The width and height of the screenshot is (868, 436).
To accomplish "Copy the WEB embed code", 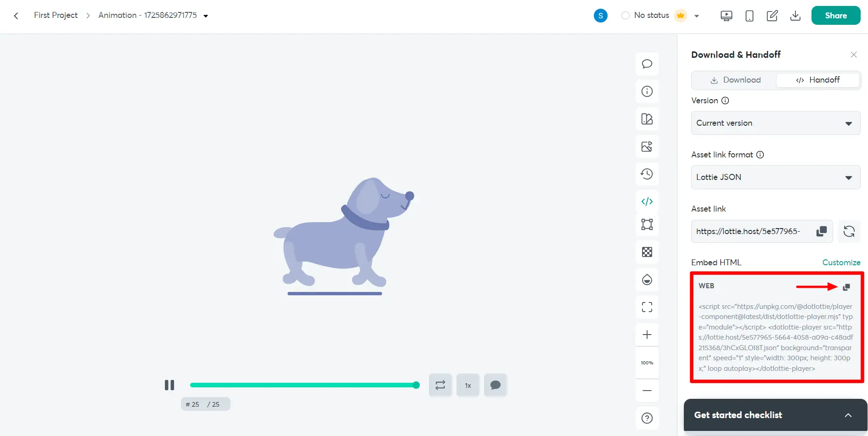I will [x=846, y=287].
